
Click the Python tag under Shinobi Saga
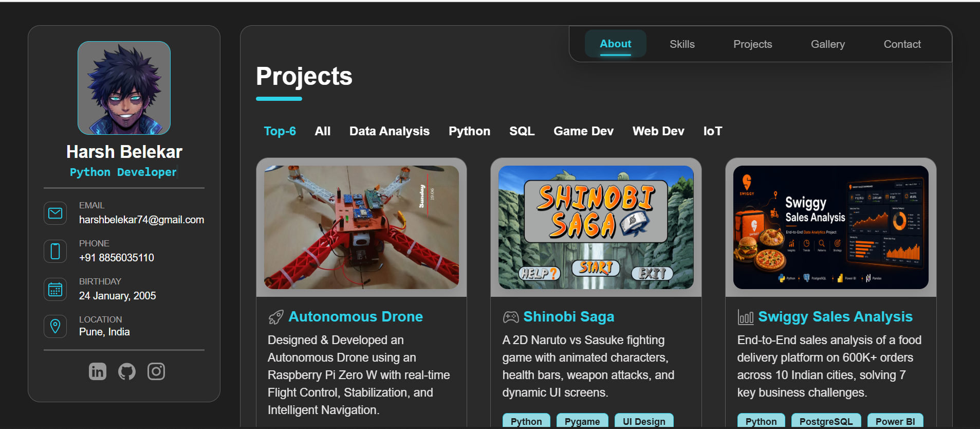[526, 421]
